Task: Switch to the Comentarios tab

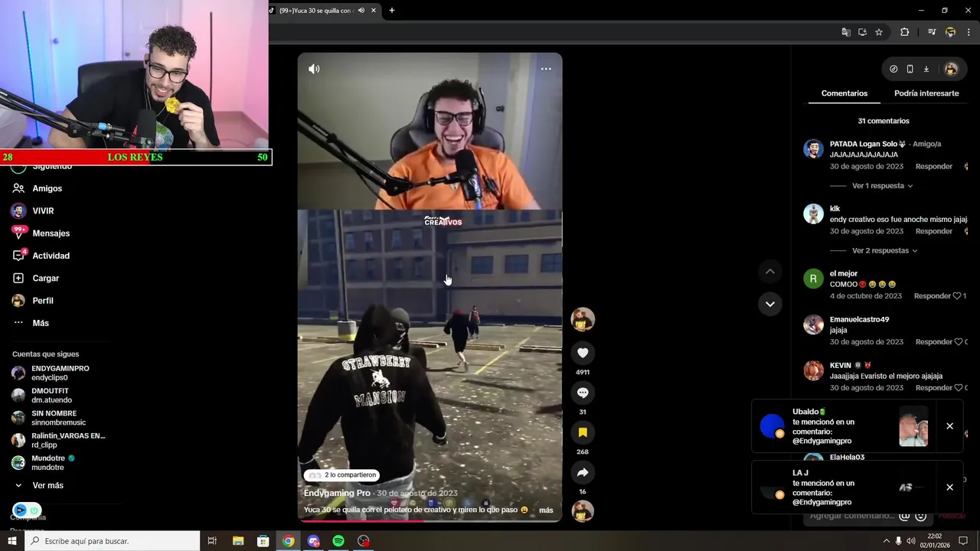Action: 844,93
